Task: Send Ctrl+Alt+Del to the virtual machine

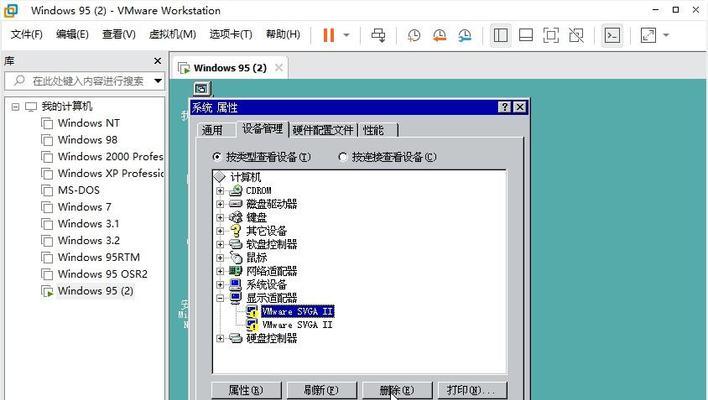Action: point(378,35)
